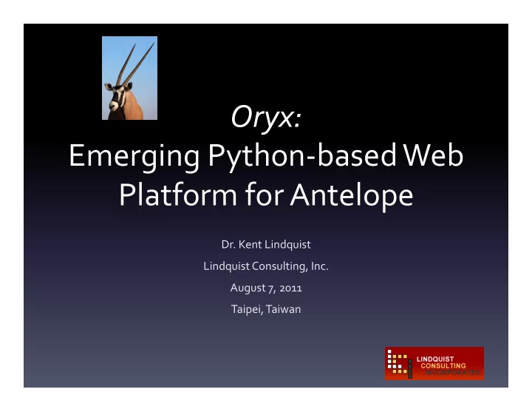
Task: Click the "Taipei, Taiwan" location text
Action: point(266,309)
